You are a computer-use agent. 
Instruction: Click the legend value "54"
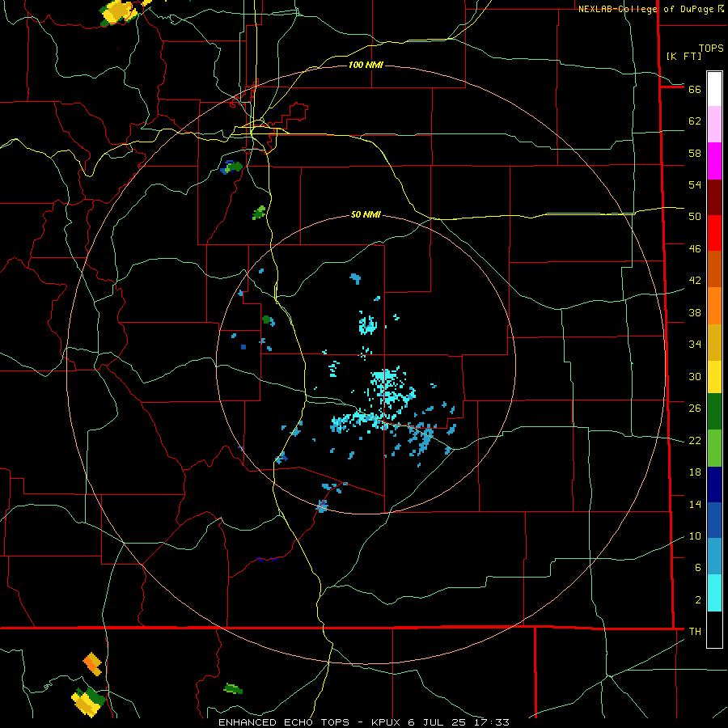click(695, 184)
